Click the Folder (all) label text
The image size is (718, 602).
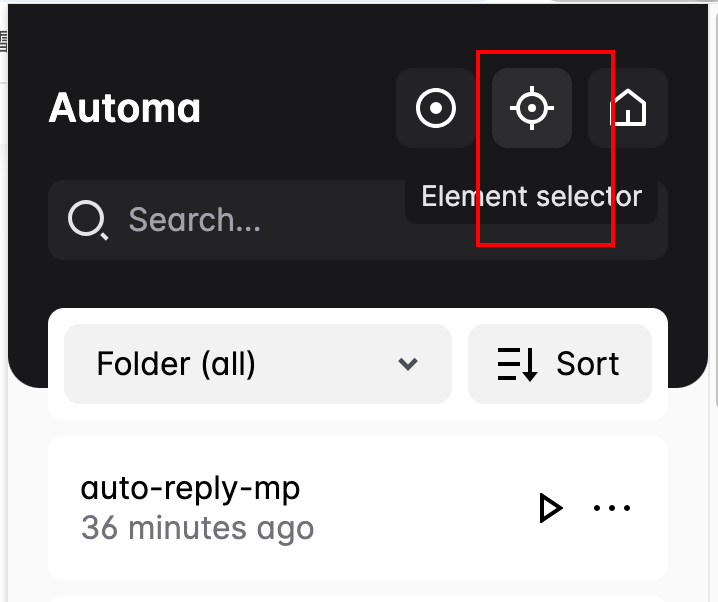(176, 364)
